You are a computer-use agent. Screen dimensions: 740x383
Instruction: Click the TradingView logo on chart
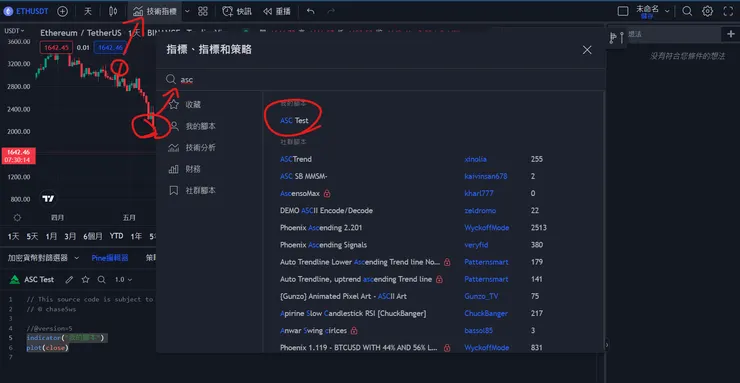tap(48, 199)
